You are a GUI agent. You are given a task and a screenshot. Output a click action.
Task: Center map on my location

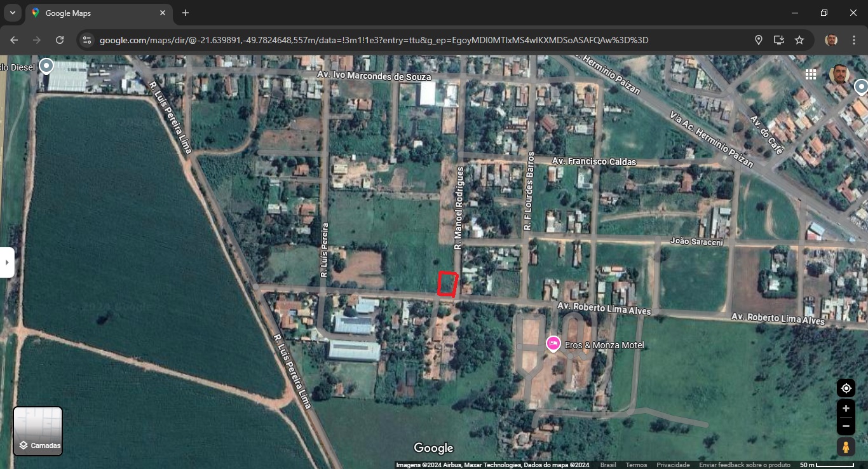click(846, 388)
